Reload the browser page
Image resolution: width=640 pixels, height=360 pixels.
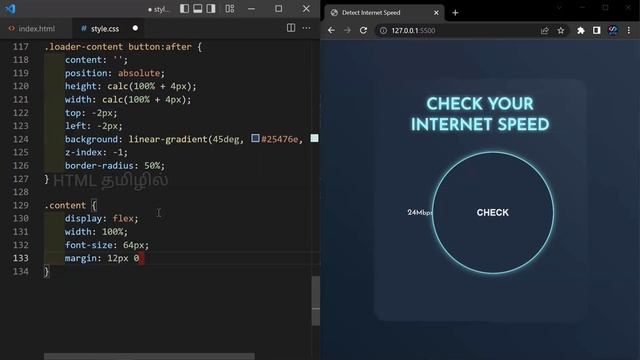point(363,30)
